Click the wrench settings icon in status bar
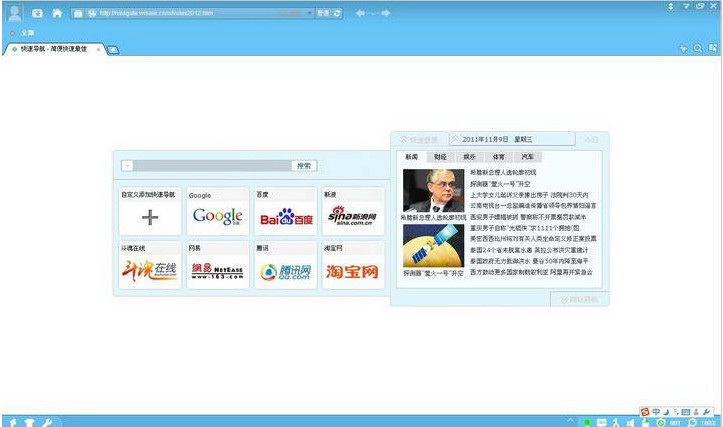 click(47, 422)
